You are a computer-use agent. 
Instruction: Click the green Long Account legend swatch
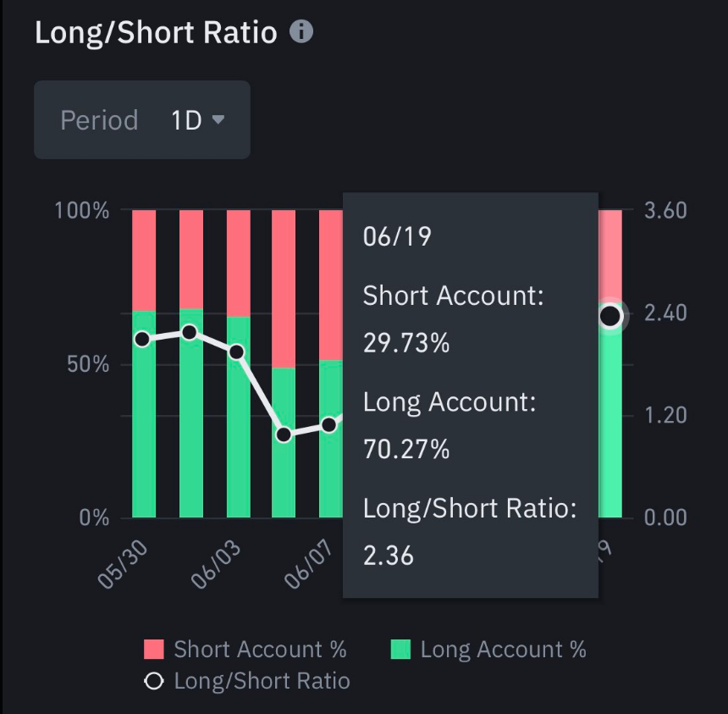[400, 650]
